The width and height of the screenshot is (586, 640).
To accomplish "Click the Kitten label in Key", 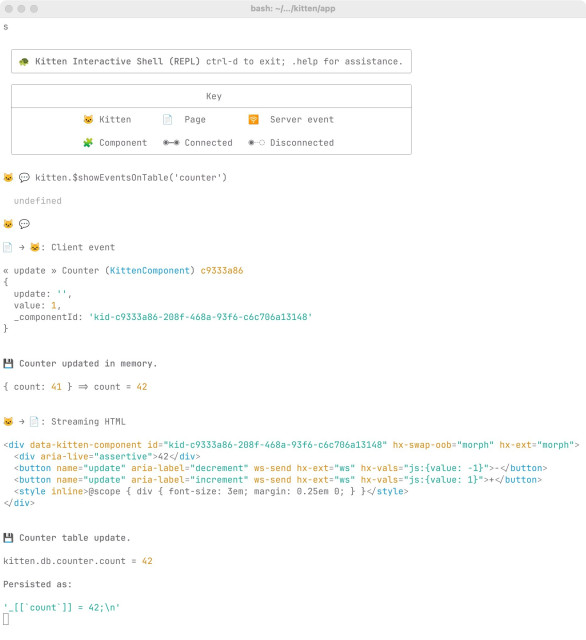I will pos(115,120).
